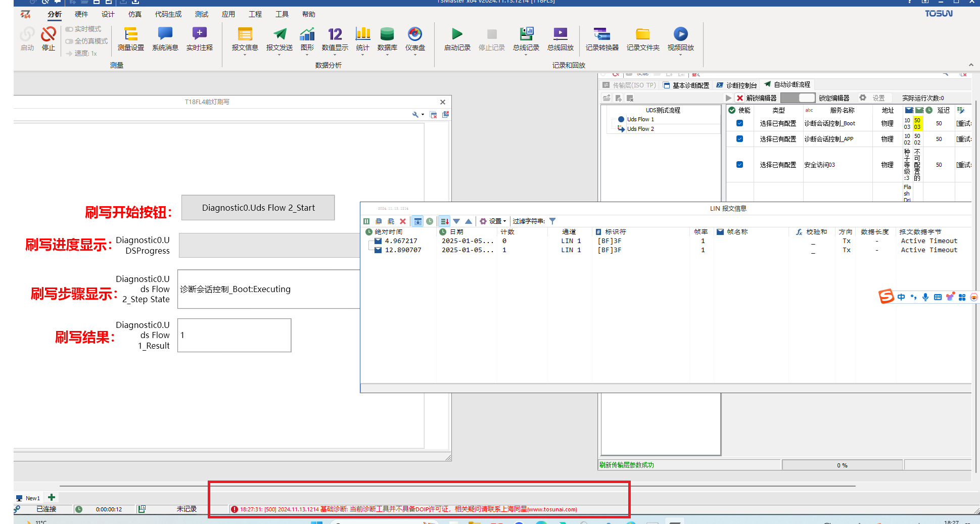Click delete-flow icon in UDS flow toolbar
The width and height of the screenshot is (980, 524).
pyautogui.click(x=630, y=98)
